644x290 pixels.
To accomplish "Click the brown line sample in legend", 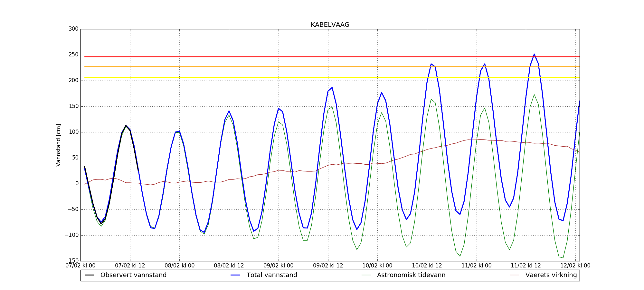I will (x=515, y=275).
